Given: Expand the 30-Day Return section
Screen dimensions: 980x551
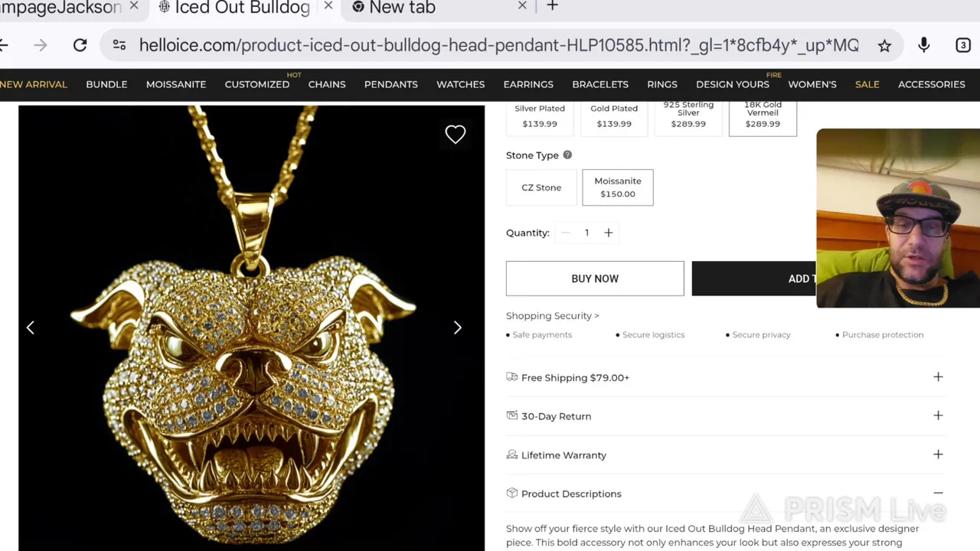Looking at the screenshot, I should coord(726,416).
